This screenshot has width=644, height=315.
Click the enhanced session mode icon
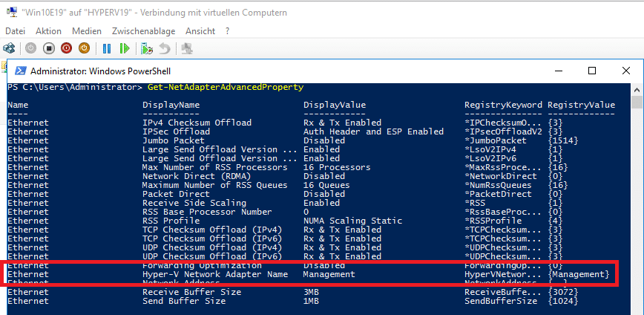187,48
